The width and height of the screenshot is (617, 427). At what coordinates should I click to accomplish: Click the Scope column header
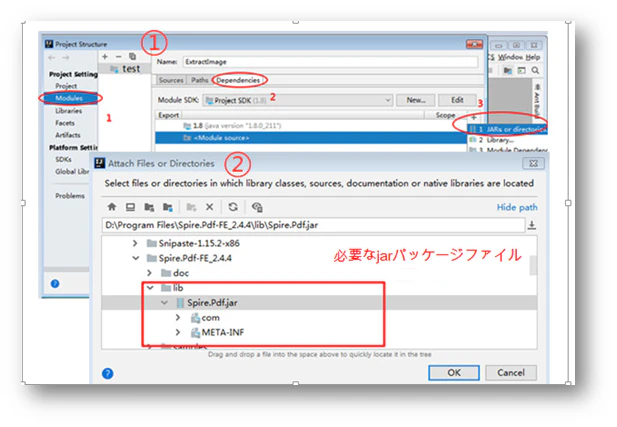pyautogui.click(x=445, y=115)
